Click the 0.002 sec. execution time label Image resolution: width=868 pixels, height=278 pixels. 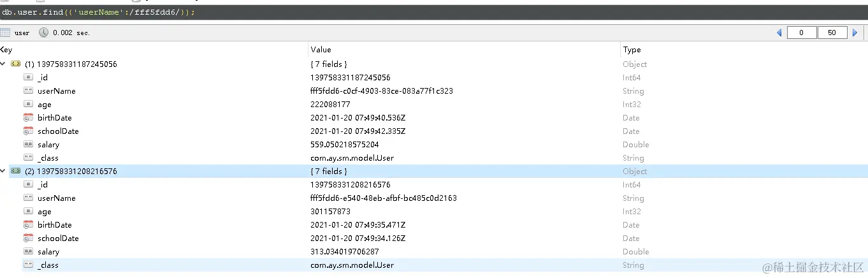[x=71, y=33]
